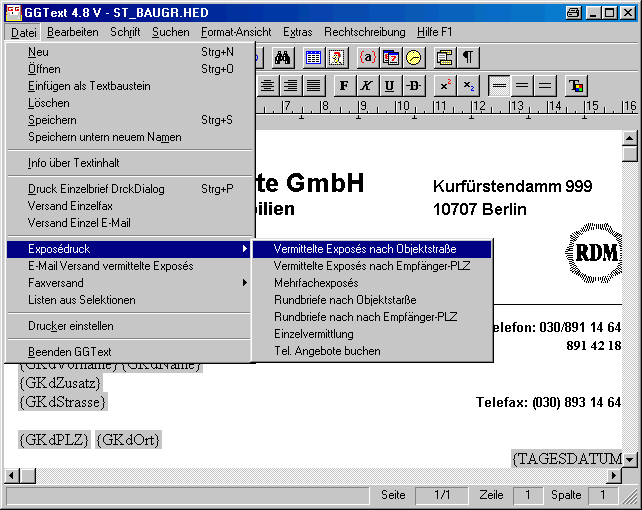Viewport: 642px width, 510px height.
Task: Toggle superscript x² formatting
Action: pos(445,86)
